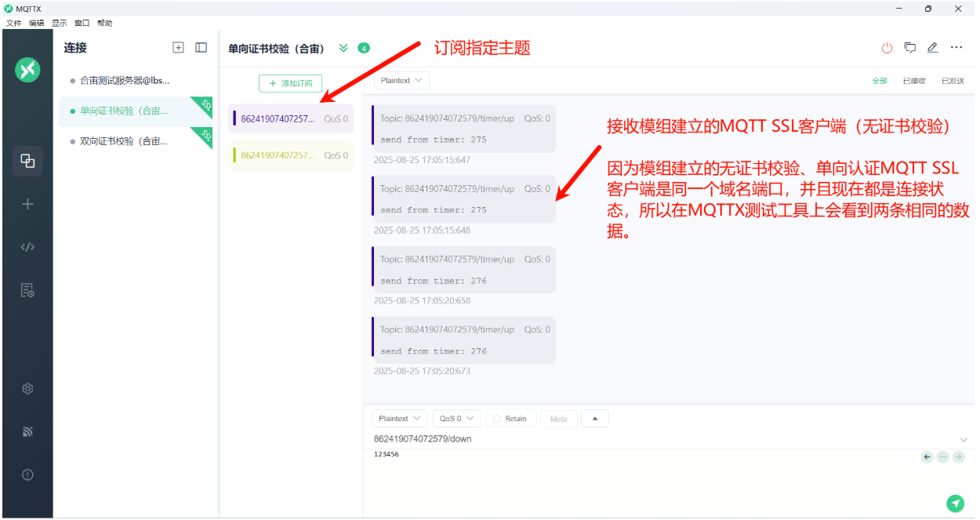This screenshot has height=520, width=980.
Task: Open the 编辑 menu
Action: click(x=37, y=23)
